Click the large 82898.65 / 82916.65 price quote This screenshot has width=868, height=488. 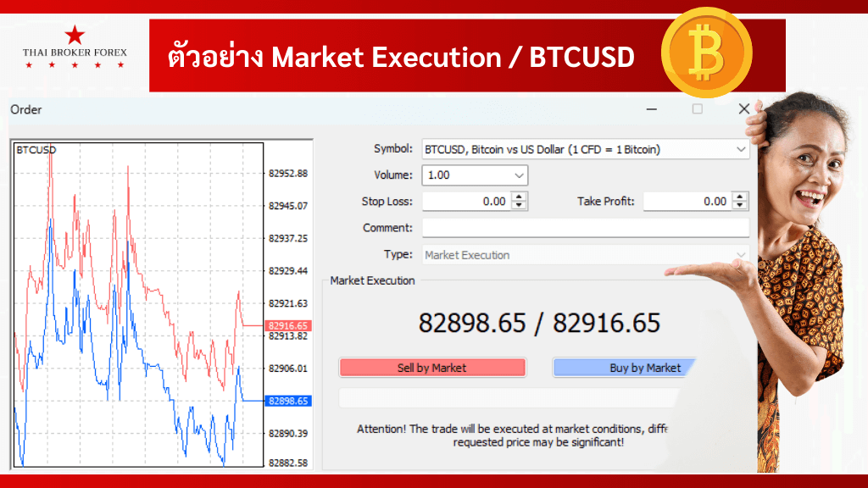540,323
